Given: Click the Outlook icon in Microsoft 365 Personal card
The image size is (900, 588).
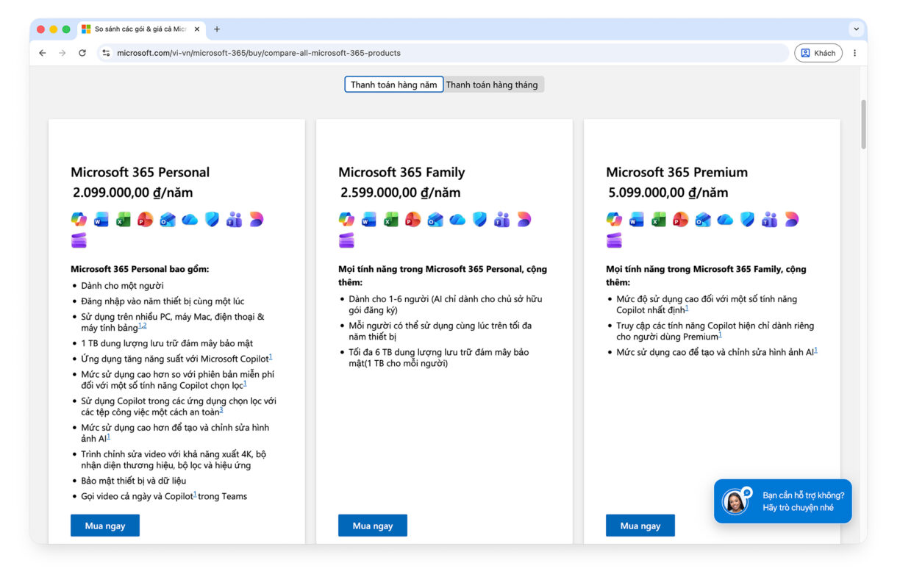Looking at the screenshot, I should 168,219.
